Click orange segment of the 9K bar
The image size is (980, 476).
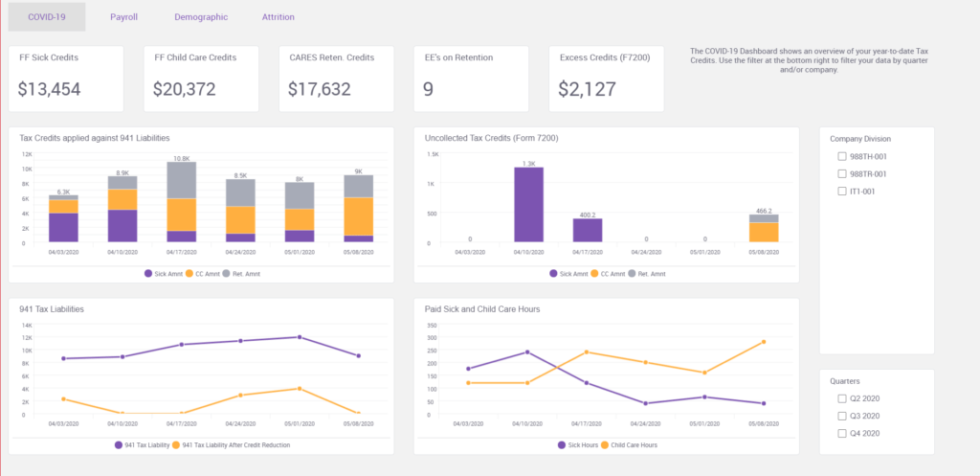point(358,216)
